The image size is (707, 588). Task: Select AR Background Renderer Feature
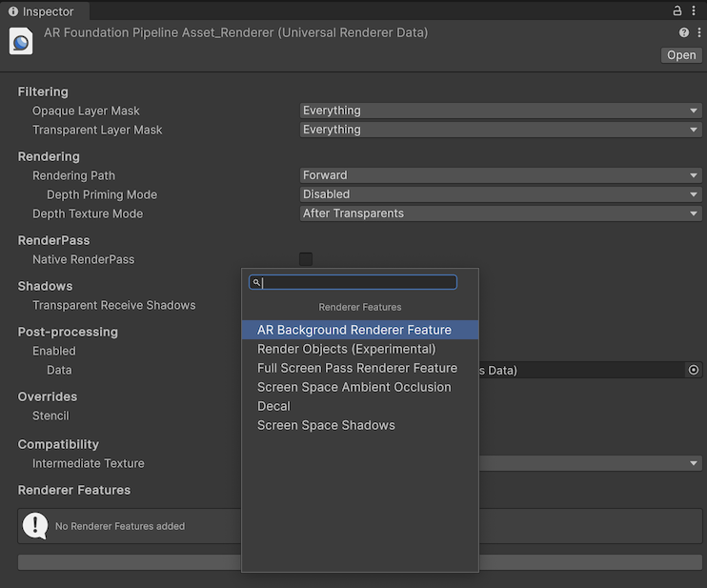[x=353, y=330]
